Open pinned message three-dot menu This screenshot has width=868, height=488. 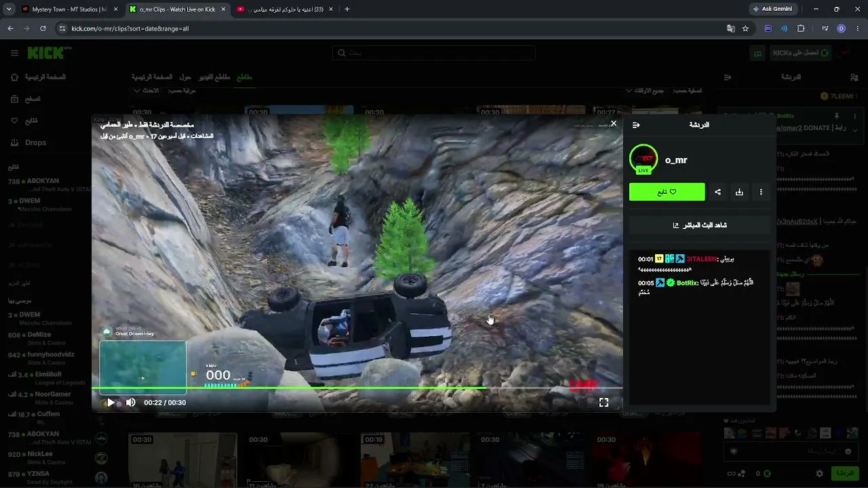(x=854, y=117)
